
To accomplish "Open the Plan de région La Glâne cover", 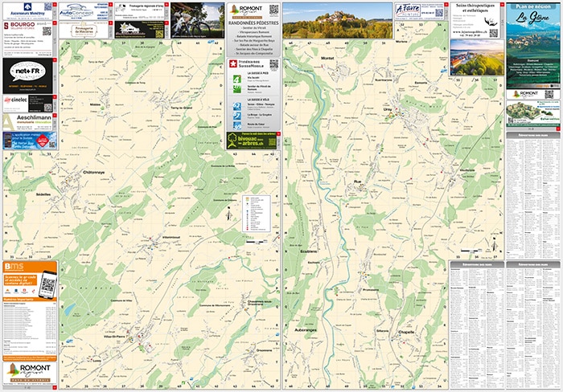I will [532, 46].
